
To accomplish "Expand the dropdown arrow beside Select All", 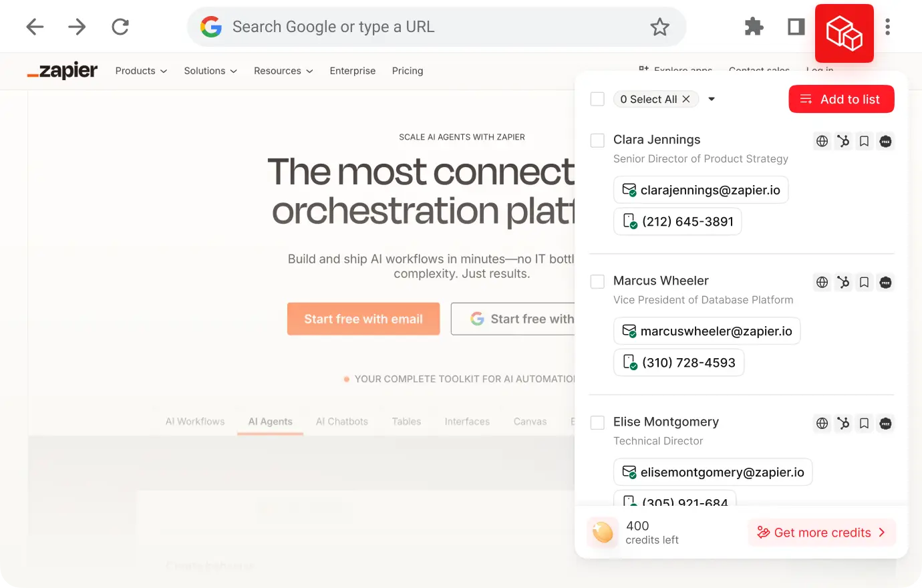I will (x=712, y=100).
